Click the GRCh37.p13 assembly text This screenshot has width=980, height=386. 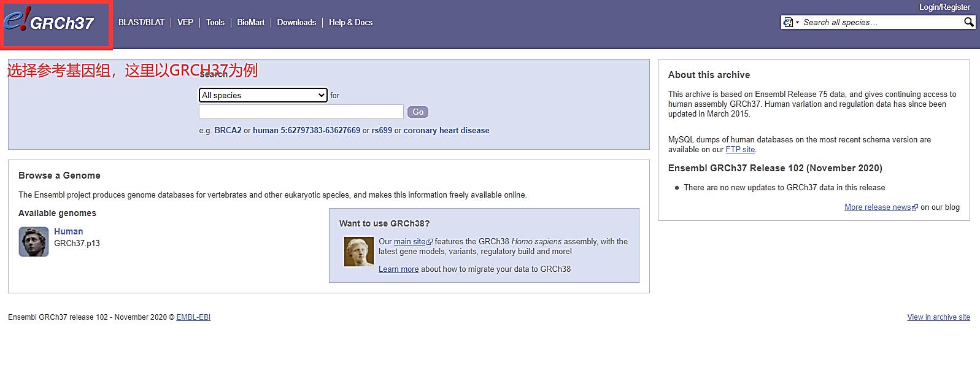coord(77,243)
